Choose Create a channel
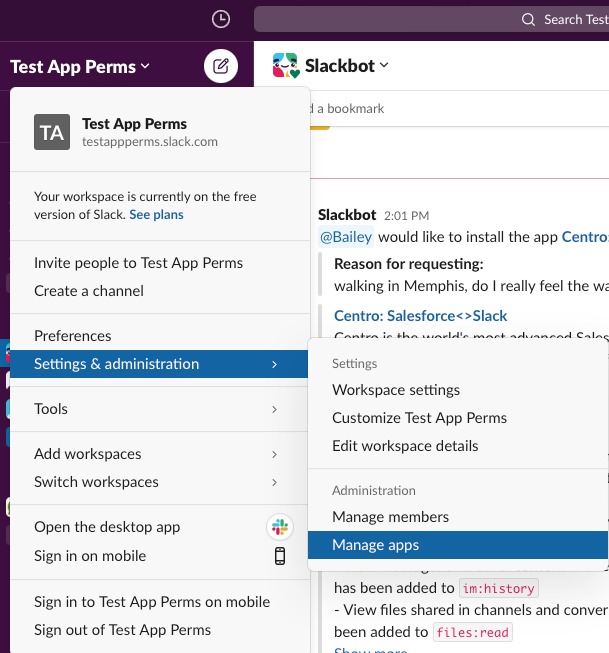Image resolution: width=609 pixels, height=653 pixels. (x=160, y=291)
